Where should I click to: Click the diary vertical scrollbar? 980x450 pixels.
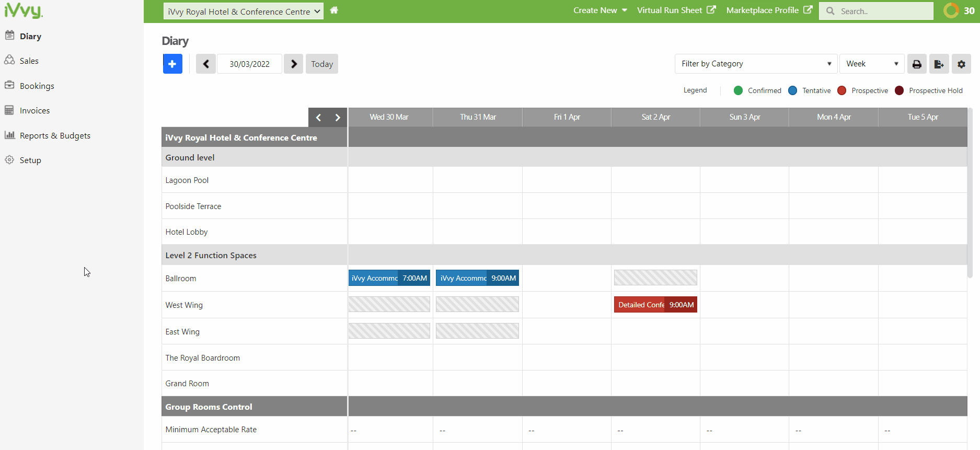970,193
